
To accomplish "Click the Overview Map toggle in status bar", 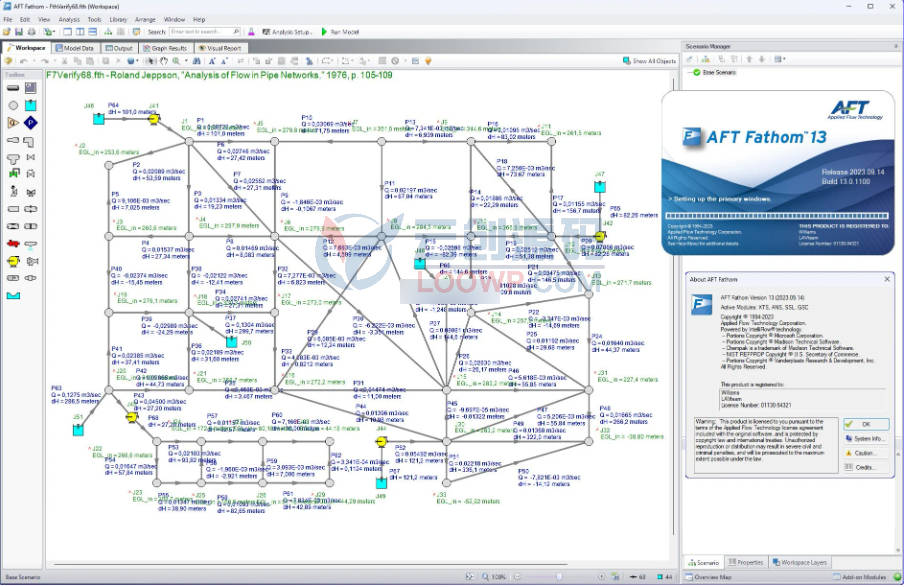I will tap(709, 577).
